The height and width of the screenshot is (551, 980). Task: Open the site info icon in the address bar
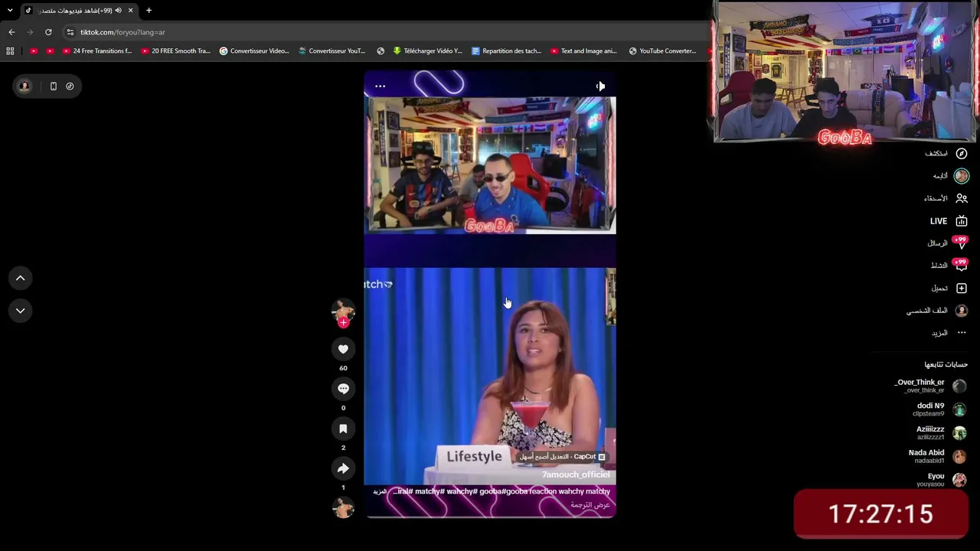pos(70,32)
